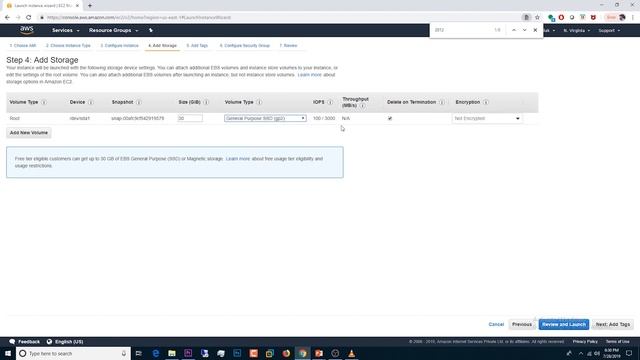Viewport: 640px width, 360px height.
Task: Go to step 2 Choose Instance Type
Action: tap(68, 46)
